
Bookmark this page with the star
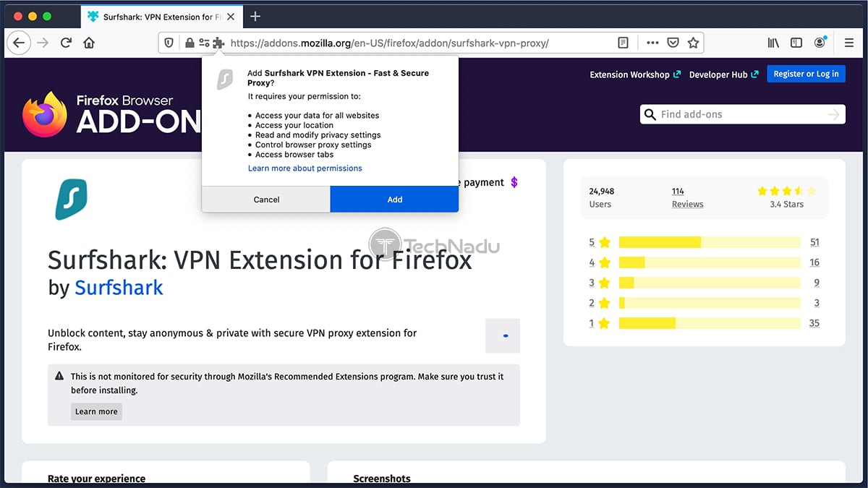pyautogui.click(x=693, y=43)
